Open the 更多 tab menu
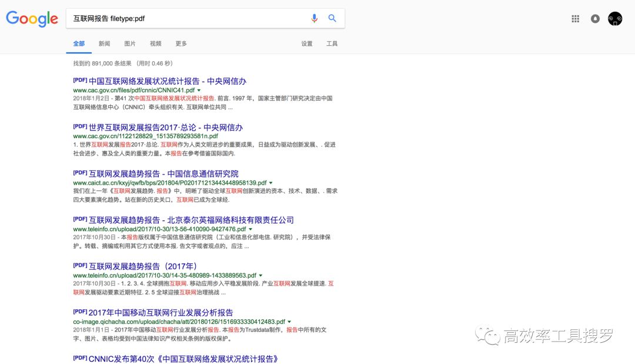 click(181, 44)
